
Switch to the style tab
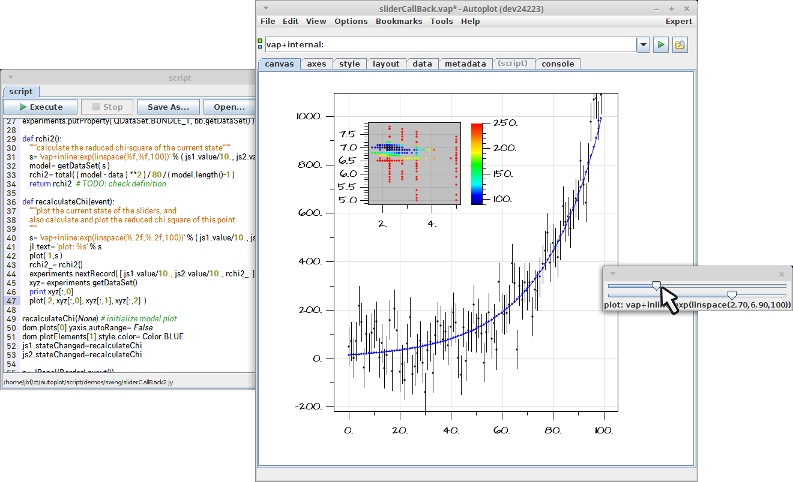[349, 64]
